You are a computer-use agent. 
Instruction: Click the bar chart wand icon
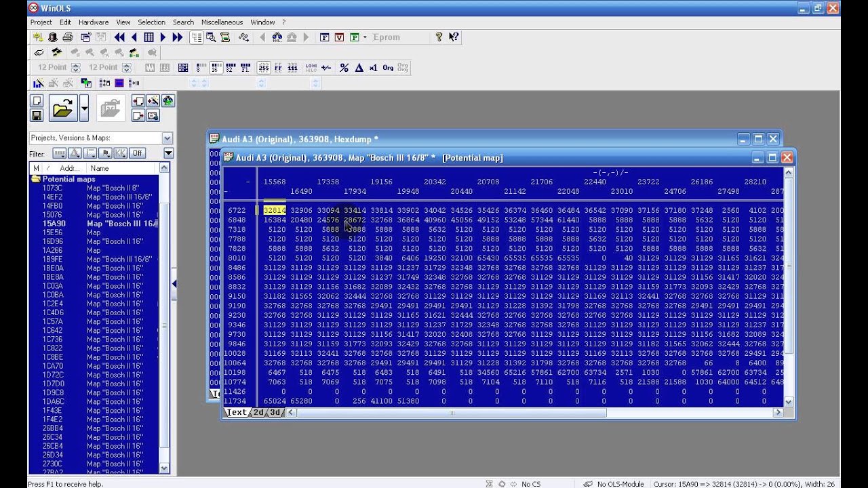pos(38,83)
